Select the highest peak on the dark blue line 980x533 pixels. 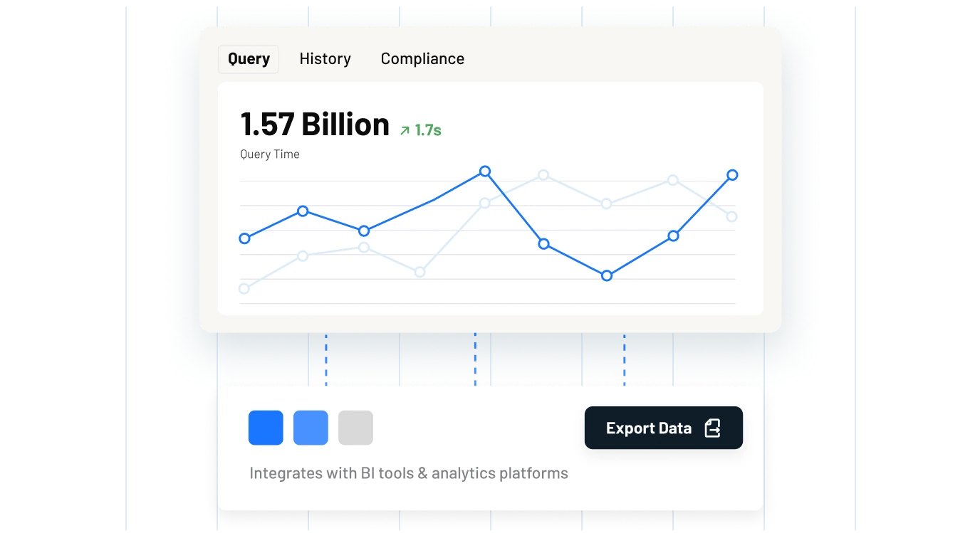click(x=485, y=171)
